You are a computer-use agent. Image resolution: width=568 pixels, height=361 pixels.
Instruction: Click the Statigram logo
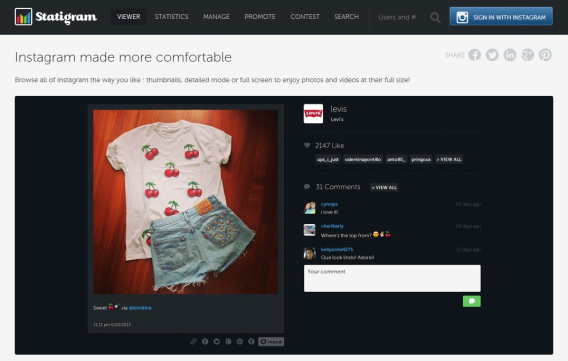pos(56,17)
